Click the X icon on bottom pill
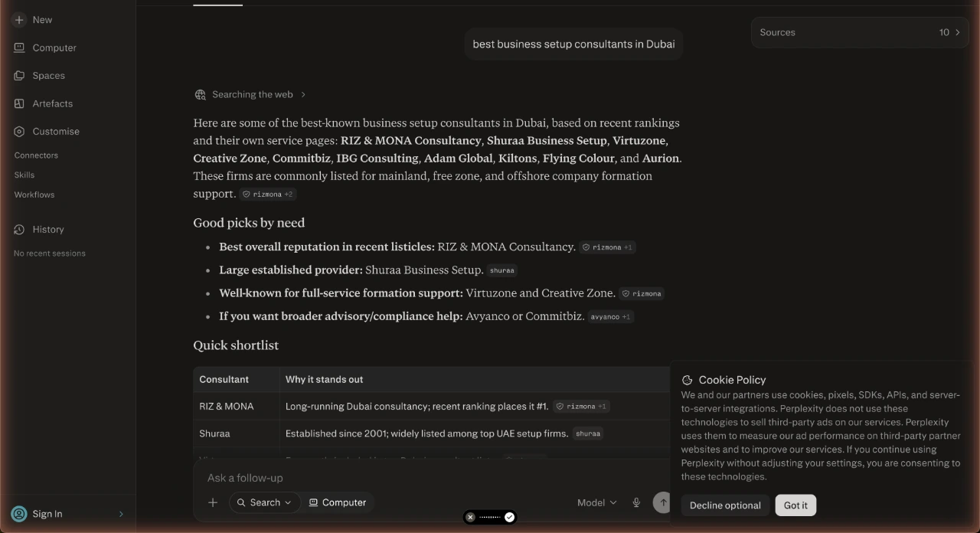 (470, 517)
